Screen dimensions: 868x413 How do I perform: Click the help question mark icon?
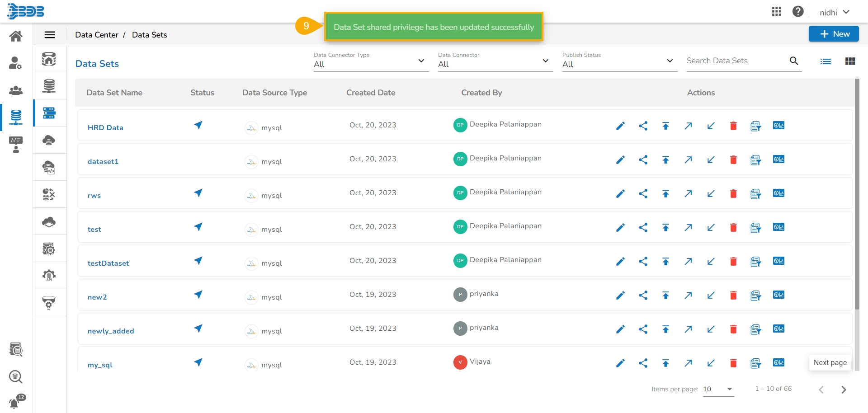click(797, 12)
